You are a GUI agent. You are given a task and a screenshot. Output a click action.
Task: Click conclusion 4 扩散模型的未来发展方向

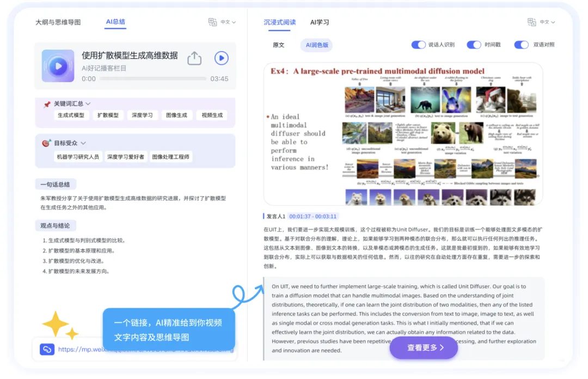pos(76,271)
